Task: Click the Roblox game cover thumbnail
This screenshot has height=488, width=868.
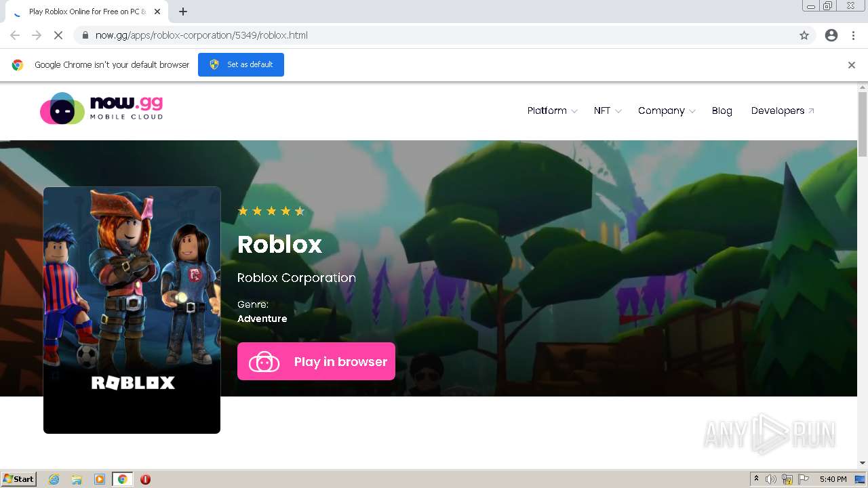Action: tap(132, 310)
